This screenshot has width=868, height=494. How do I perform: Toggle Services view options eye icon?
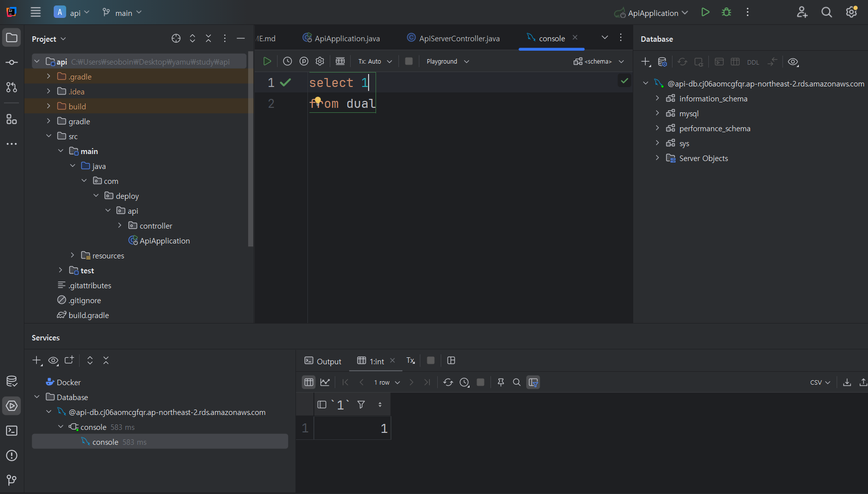tap(53, 360)
